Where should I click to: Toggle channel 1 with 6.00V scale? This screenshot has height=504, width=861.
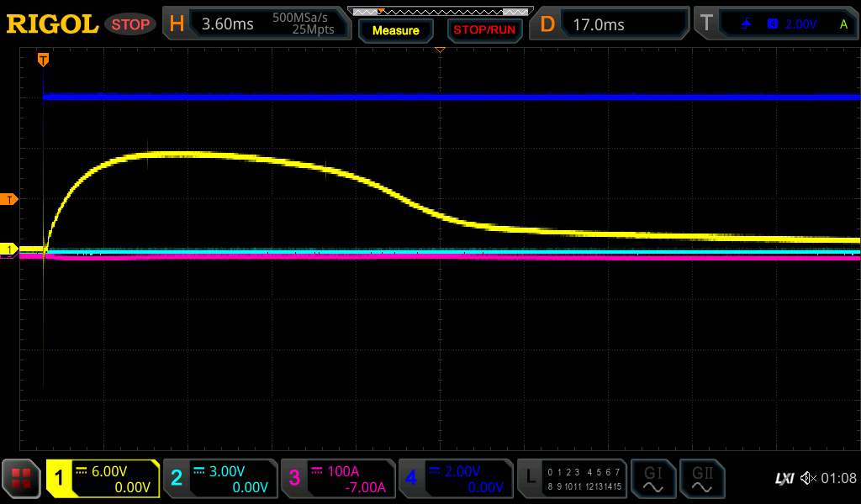coord(103,479)
